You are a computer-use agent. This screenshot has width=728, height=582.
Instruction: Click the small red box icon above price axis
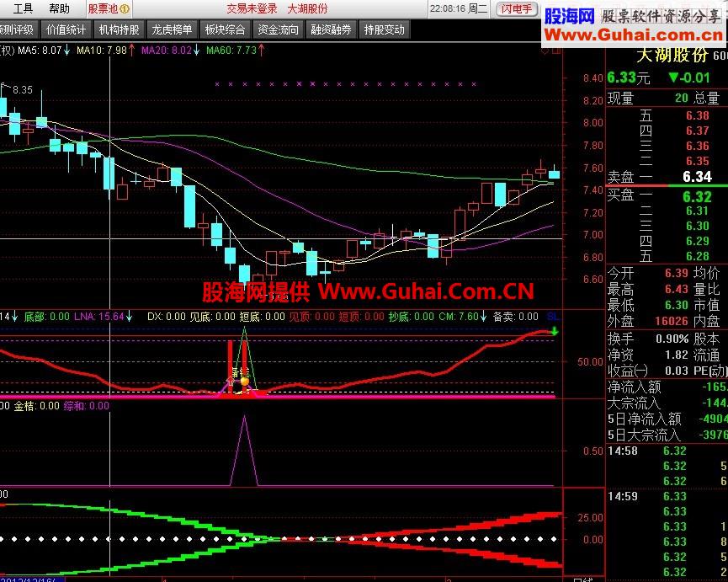point(556,51)
